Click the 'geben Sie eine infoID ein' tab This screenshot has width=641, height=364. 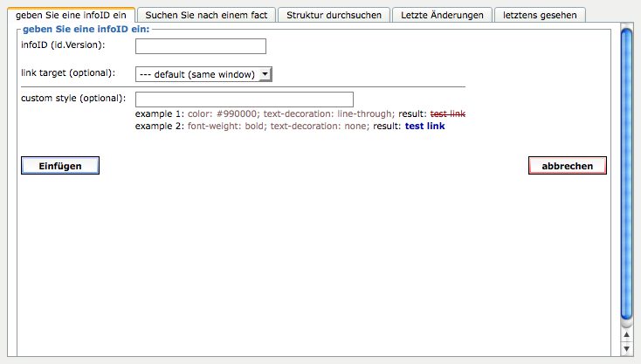(72, 15)
